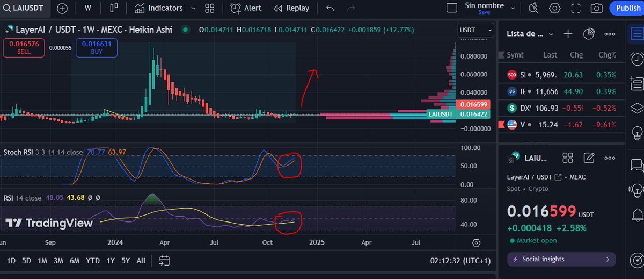Screen dimensions: 644x279
Task: Open the symbol details grid icon
Action: 568,158
